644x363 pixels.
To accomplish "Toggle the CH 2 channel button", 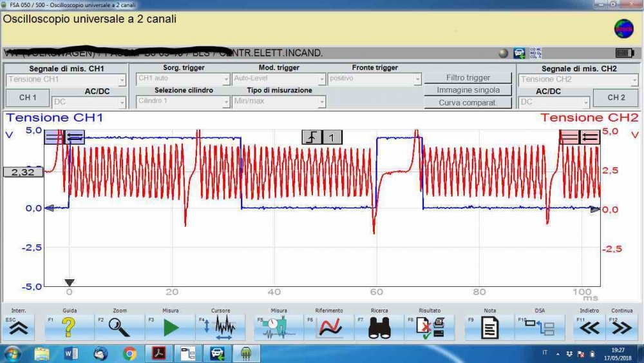I will (616, 97).
